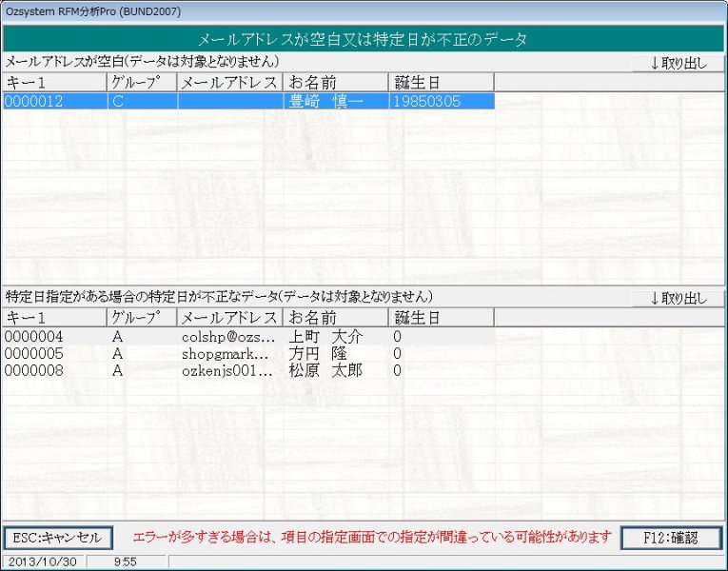Click the キー1 column header in the bottom list
The height and width of the screenshot is (571, 728).
click(54, 318)
